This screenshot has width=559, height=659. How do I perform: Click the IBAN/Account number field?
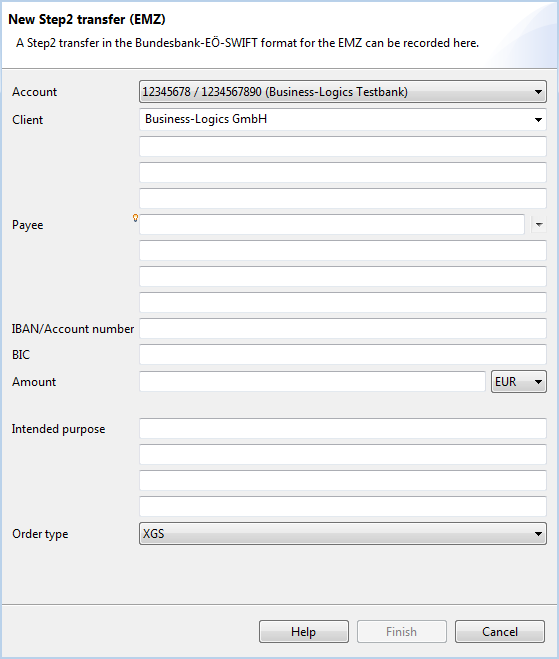(x=343, y=328)
